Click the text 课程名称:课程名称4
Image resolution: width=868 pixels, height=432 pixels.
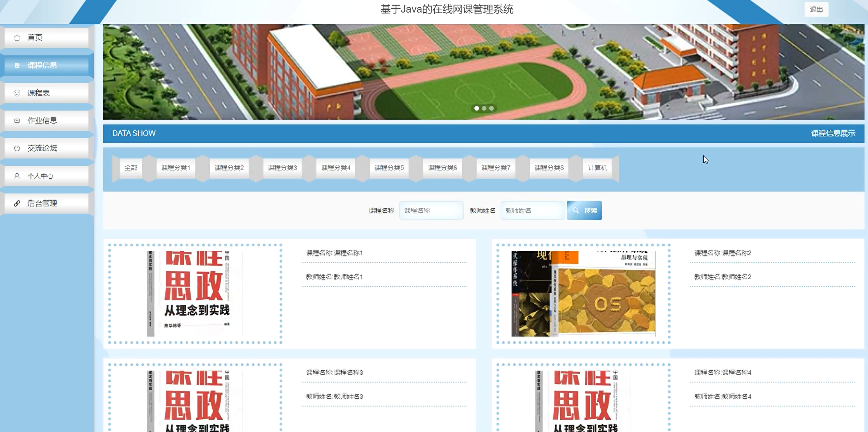(x=723, y=373)
